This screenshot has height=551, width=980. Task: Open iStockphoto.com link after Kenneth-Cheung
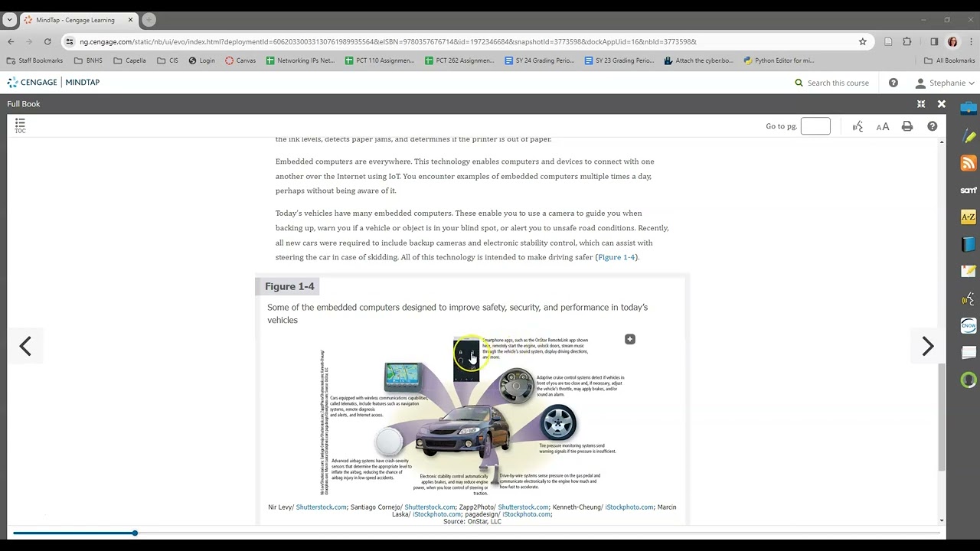629,507
